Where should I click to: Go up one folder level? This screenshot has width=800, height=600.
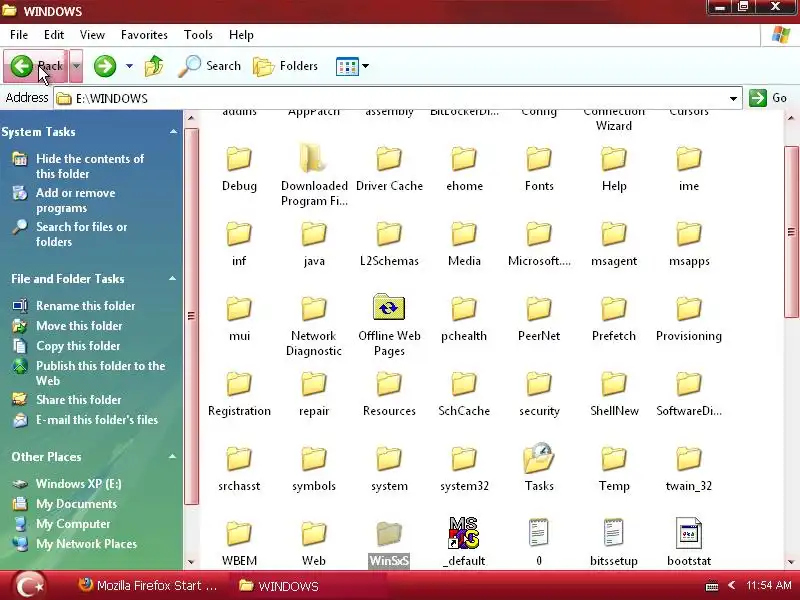pyautogui.click(x=154, y=66)
